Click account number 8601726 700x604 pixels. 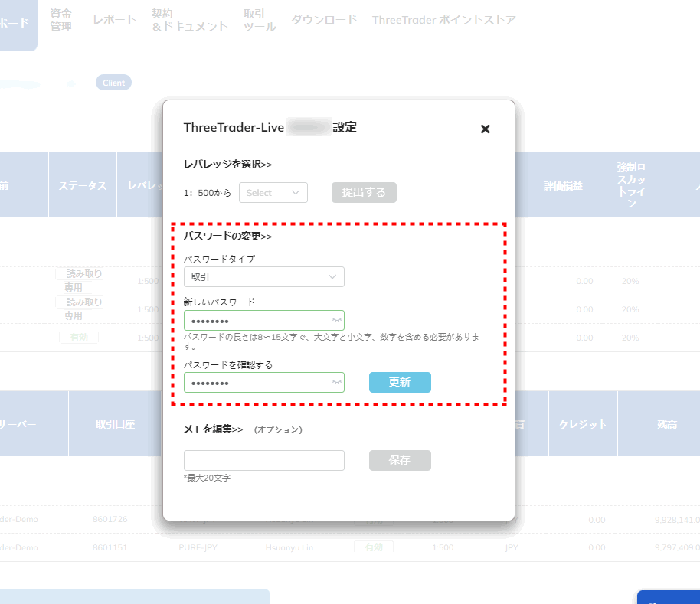(x=110, y=519)
